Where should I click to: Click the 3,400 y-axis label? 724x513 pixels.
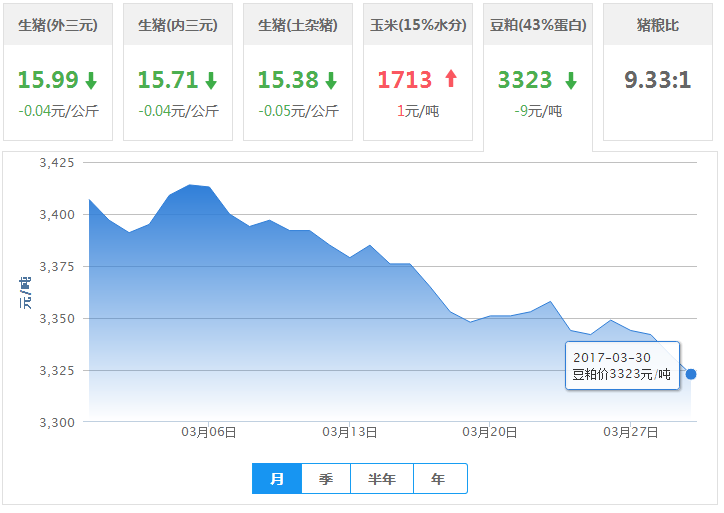(57, 215)
